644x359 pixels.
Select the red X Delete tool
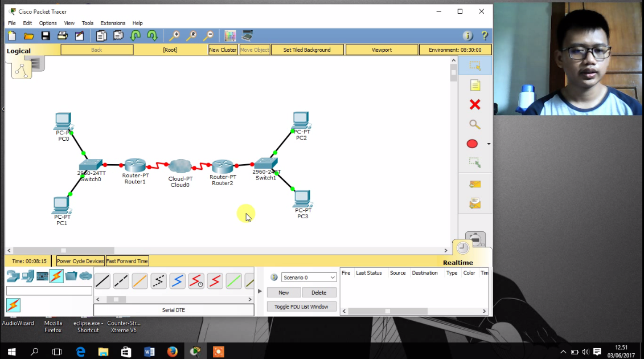tap(475, 104)
